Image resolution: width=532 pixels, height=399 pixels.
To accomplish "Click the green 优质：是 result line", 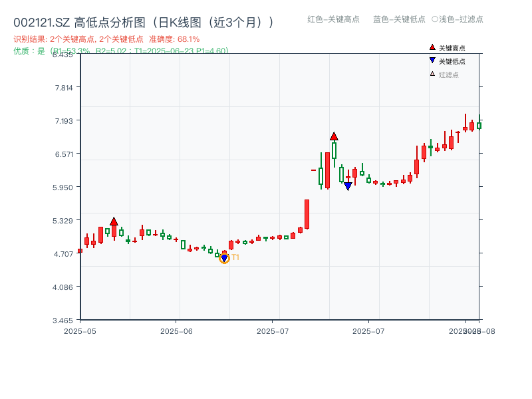I will click(121, 51).
